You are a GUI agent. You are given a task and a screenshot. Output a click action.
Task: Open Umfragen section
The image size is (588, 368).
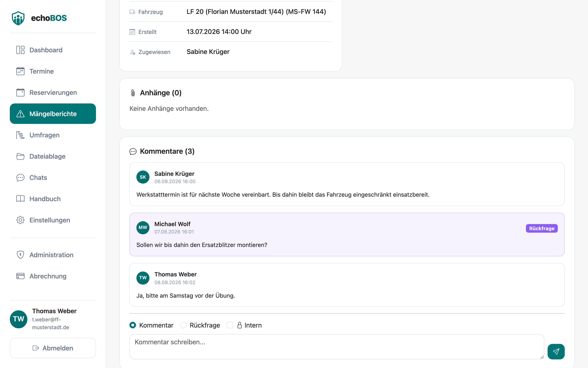click(53, 135)
